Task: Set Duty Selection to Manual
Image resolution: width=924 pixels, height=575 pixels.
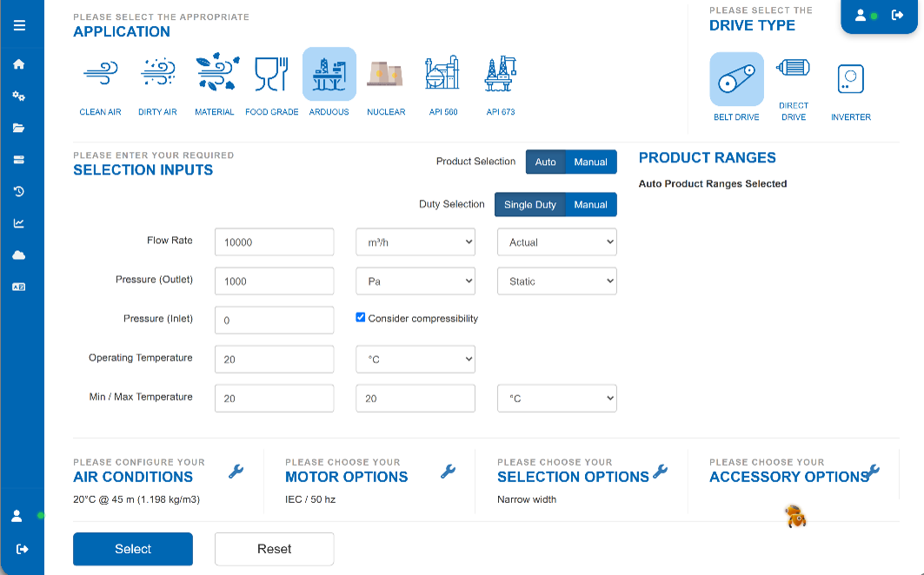Action: point(591,204)
